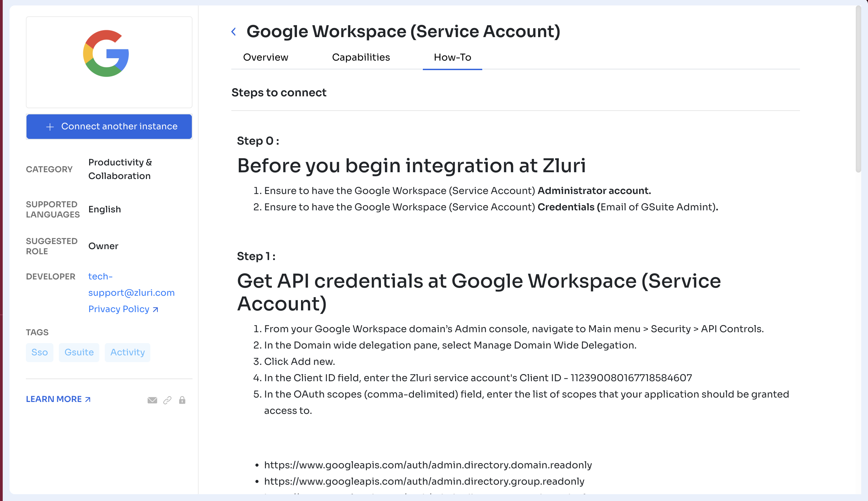Open the Overview tab
Viewport: 868px width, 501px height.
click(265, 57)
